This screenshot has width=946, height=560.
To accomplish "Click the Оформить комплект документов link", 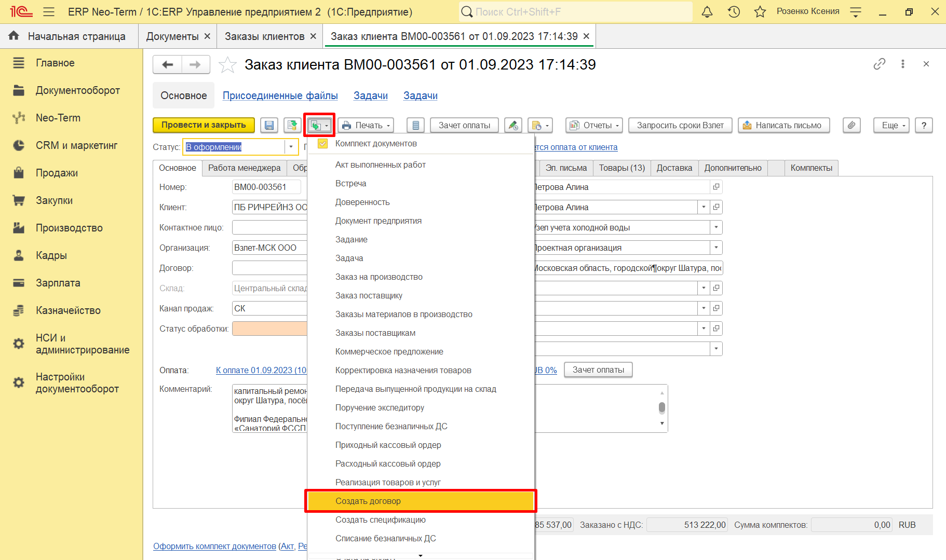I will coord(214,546).
